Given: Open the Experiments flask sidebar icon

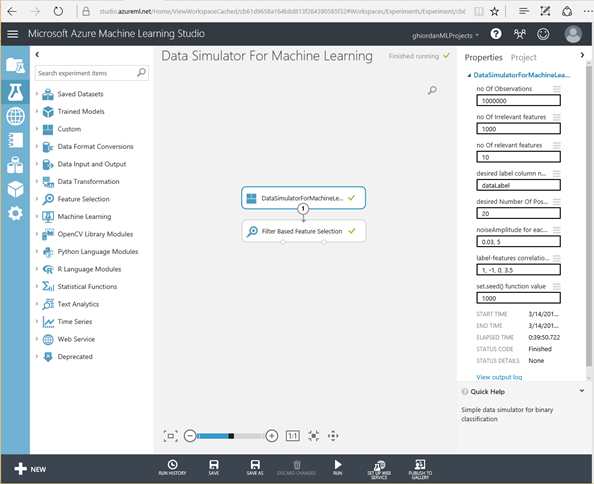Looking at the screenshot, I should pyautogui.click(x=15, y=92).
